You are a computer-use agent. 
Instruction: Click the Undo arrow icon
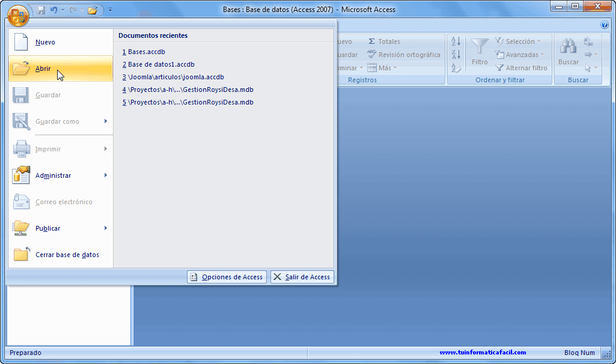pyautogui.click(x=54, y=10)
